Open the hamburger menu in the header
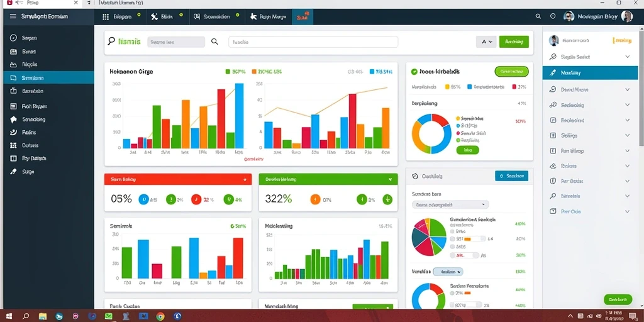Screen dimensions: 644x322 click(13, 16)
